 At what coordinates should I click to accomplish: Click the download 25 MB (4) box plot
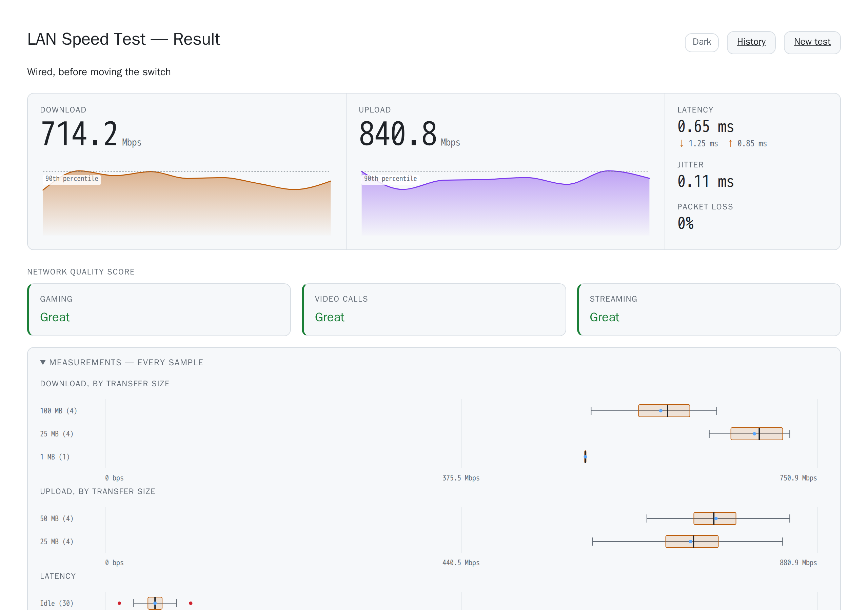click(749, 433)
